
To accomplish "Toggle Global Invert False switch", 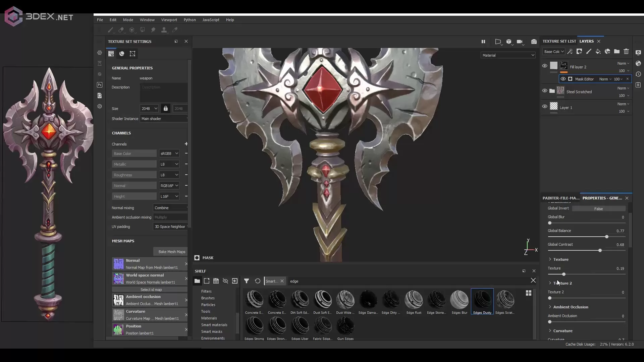I will tap(598, 208).
